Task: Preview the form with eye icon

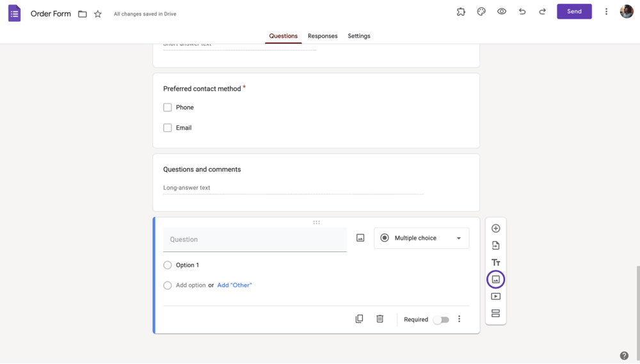Action: point(502,12)
